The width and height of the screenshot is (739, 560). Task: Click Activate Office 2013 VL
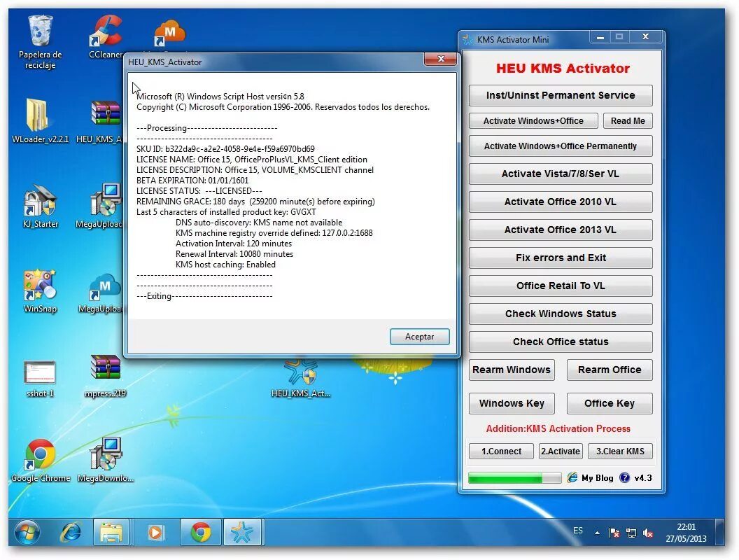[x=561, y=230]
